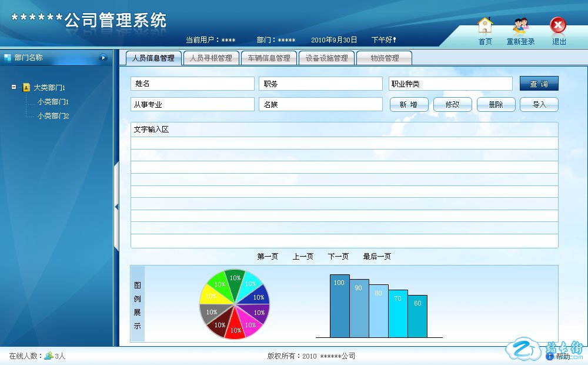The image size is (588, 365).
Task: Click the 新增 add button
Action: click(x=409, y=104)
